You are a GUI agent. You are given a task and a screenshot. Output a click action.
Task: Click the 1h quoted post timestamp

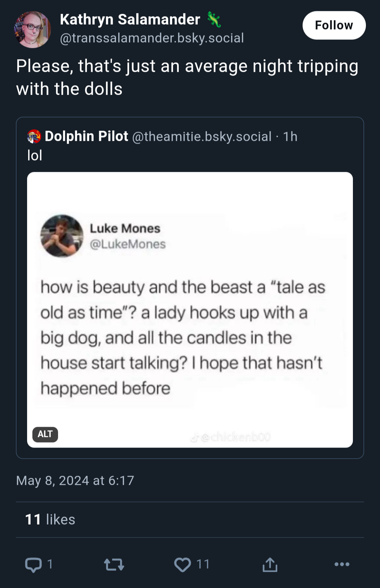(290, 137)
